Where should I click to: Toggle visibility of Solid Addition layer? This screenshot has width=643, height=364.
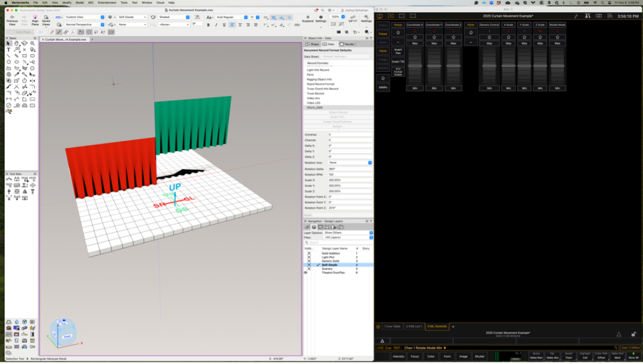309,253
